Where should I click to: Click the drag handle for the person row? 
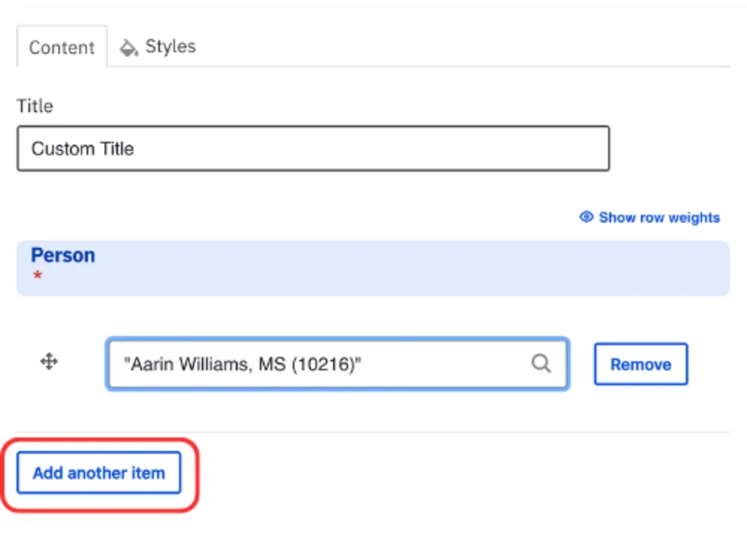click(49, 362)
